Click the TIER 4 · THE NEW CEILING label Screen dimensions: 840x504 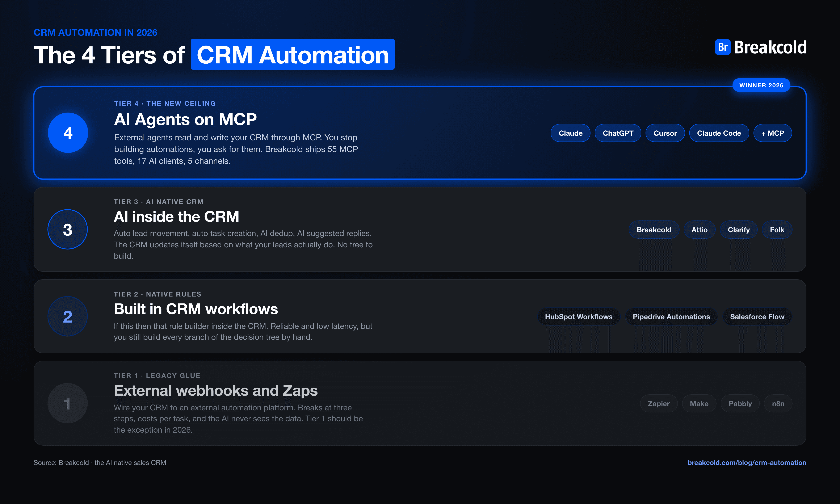point(165,104)
